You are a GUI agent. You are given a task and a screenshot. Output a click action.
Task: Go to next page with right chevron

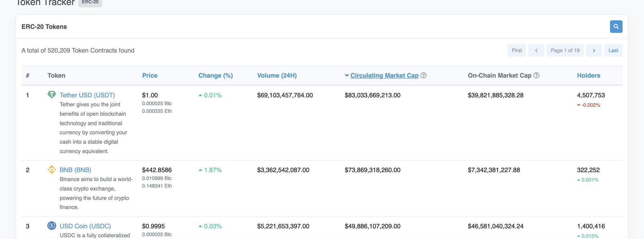(x=594, y=50)
